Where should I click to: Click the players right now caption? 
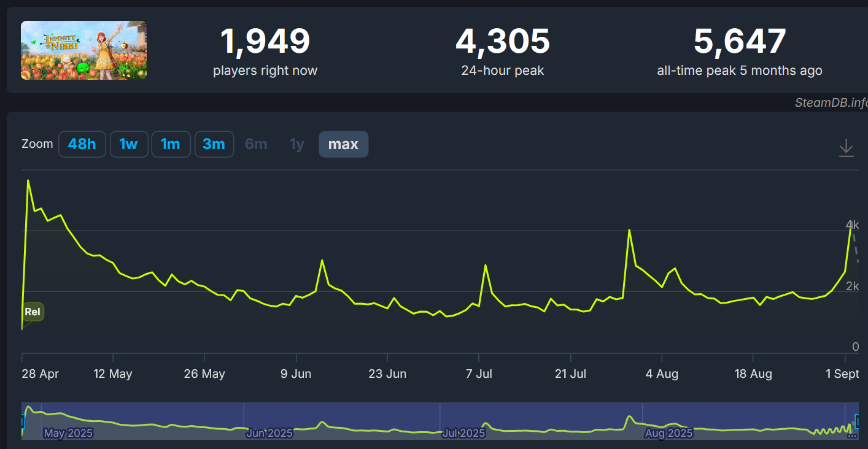tap(265, 71)
